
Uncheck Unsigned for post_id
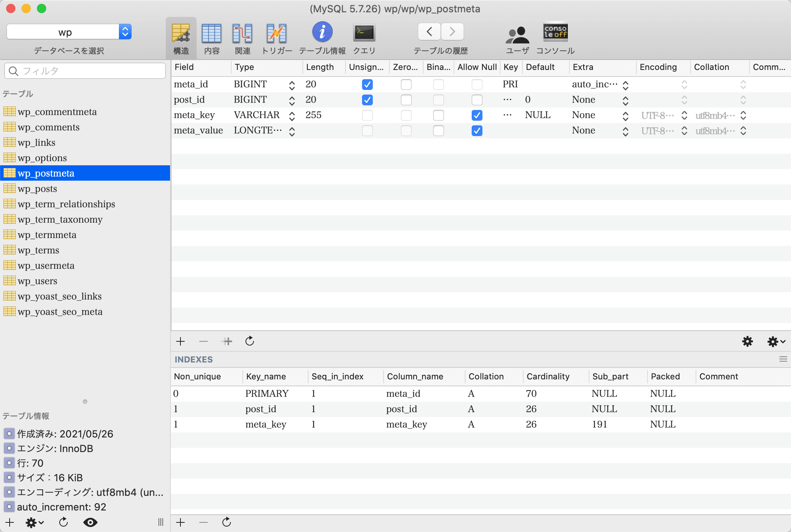point(367,100)
